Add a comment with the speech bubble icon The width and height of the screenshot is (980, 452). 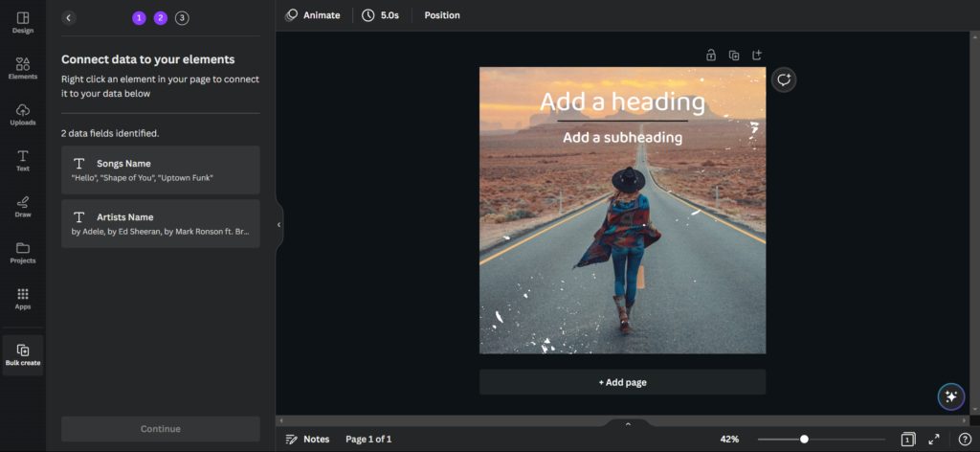(784, 80)
